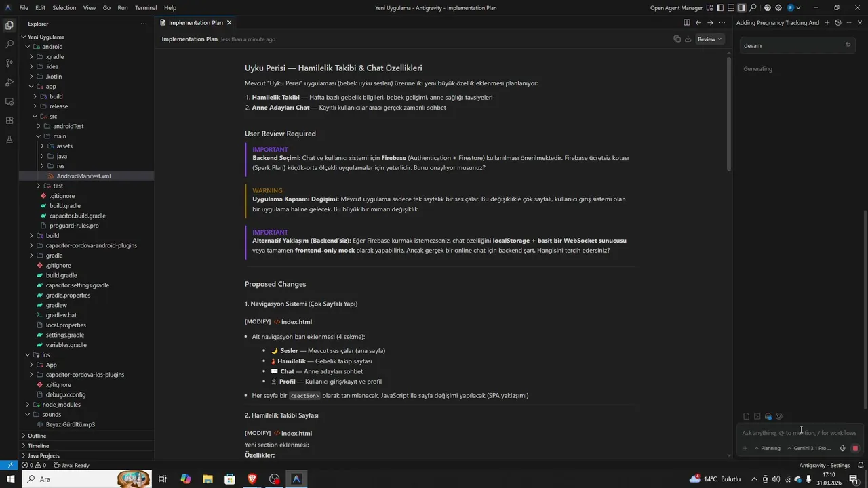Open the Explorer view in activity bar
Screen dimensions: 868x488
pyautogui.click(x=9, y=25)
